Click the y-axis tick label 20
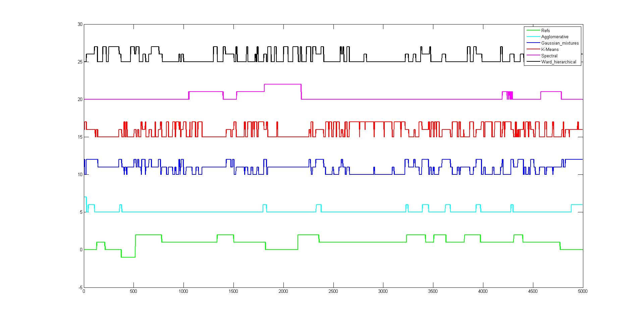The width and height of the screenshot is (644, 323). click(79, 99)
